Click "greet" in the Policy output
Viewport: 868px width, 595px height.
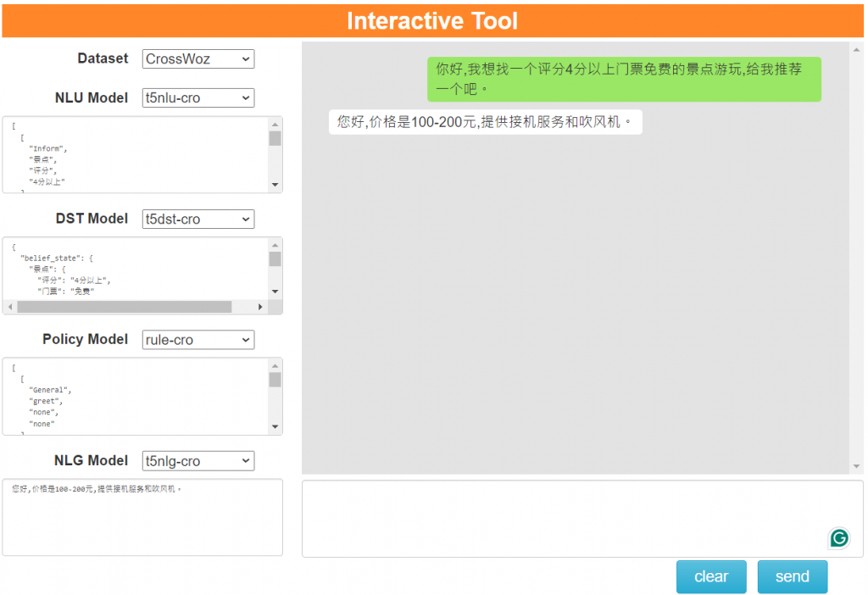46,401
